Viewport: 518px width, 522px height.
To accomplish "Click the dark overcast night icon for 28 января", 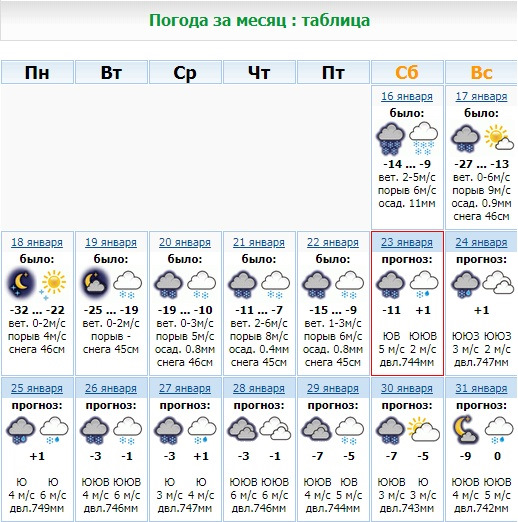I will pos(243,429).
